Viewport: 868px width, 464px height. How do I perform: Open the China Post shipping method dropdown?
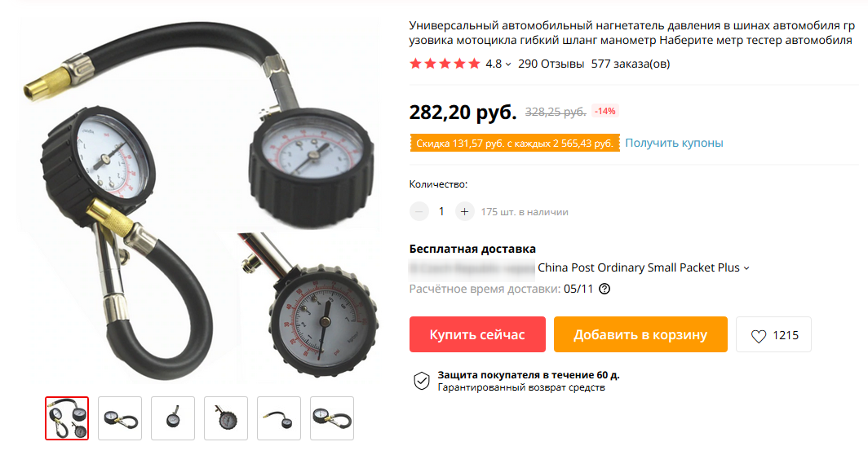(643, 267)
